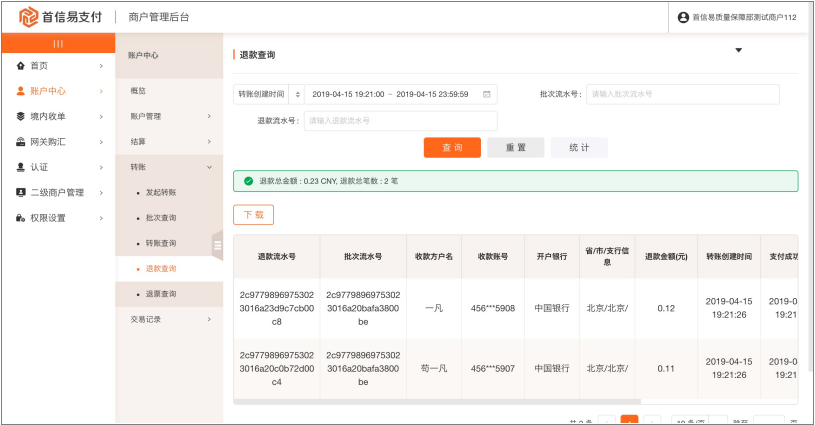The width and height of the screenshot is (815, 425).
Task: Expand 账户管理 submenu arrow
Action: point(209,116)
